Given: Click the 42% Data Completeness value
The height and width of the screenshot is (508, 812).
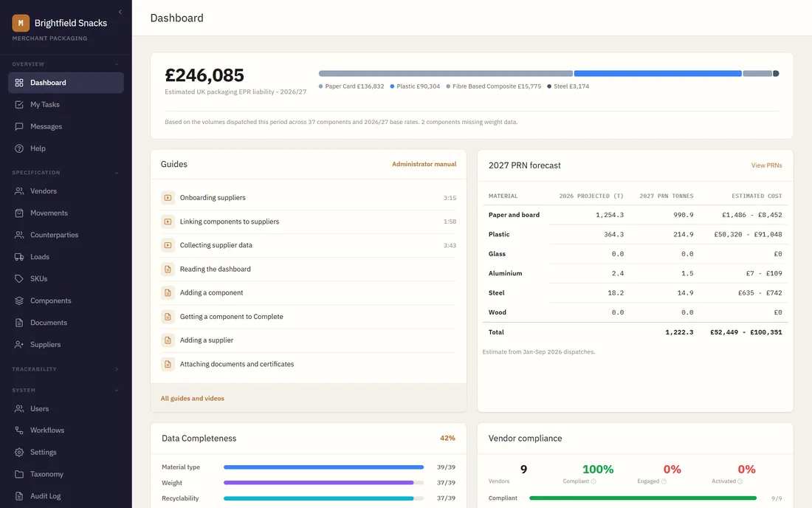Looking at the screenshot, I should pyautogui.click(x=447, y=438).
